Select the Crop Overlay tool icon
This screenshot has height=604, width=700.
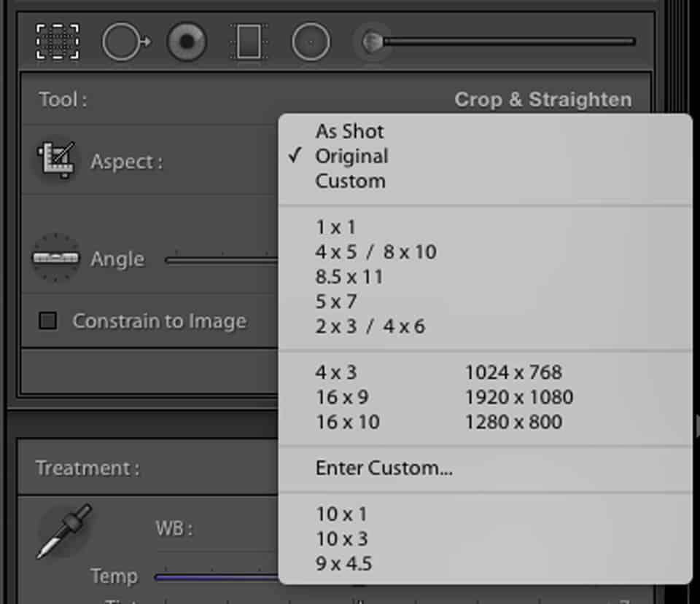pos(58,42)
